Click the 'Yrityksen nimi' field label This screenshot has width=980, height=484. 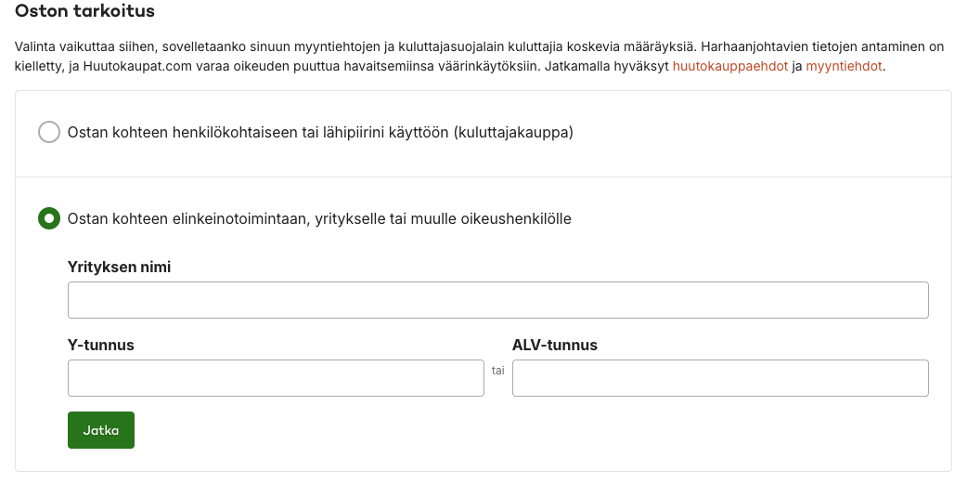click(120, 267)
